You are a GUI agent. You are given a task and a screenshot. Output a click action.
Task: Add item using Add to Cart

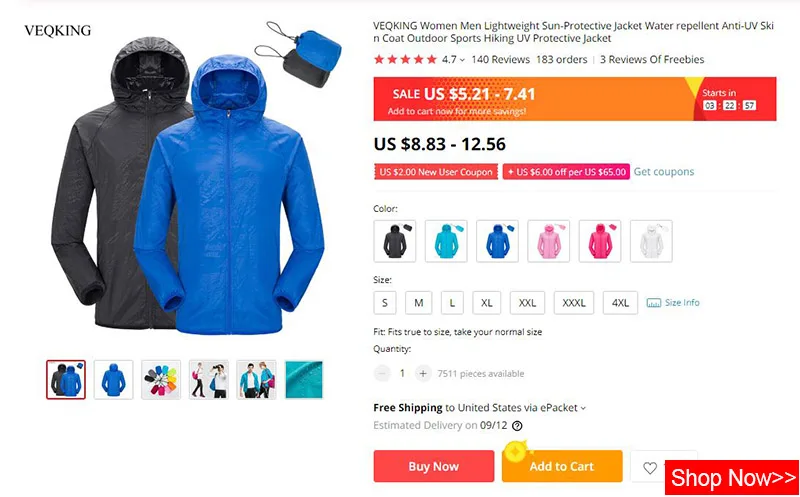click(562, 466)
